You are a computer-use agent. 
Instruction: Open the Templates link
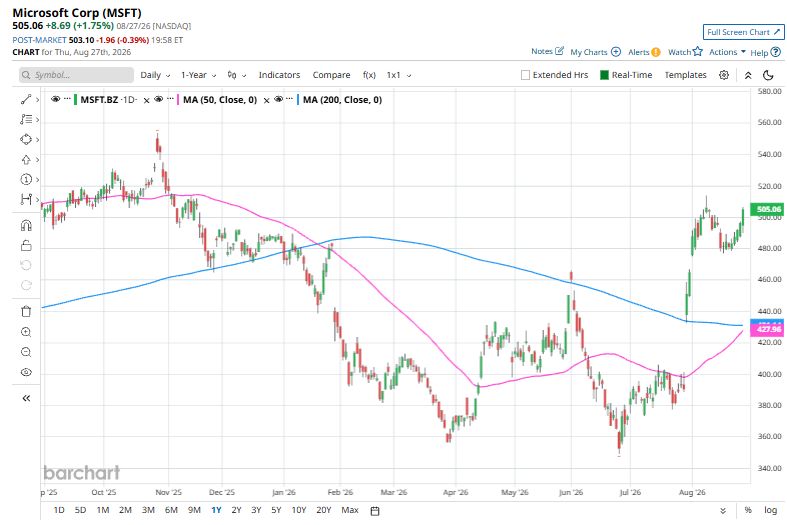click(x=685, y=75)
